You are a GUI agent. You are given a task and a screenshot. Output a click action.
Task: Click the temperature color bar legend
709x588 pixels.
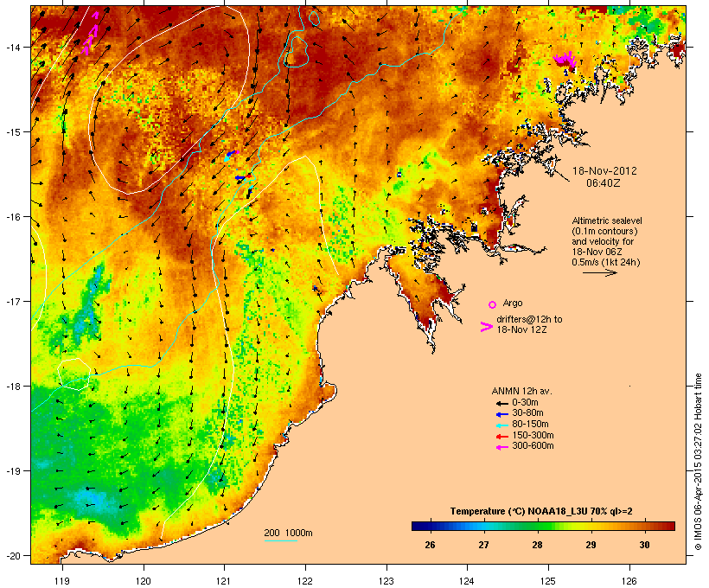(x=543, y=526)
